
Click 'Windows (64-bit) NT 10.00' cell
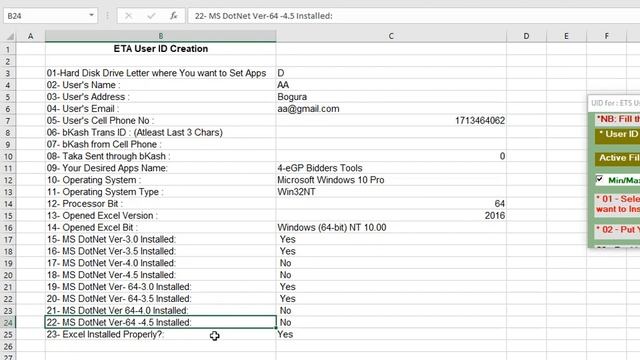(x=391, y=227)
